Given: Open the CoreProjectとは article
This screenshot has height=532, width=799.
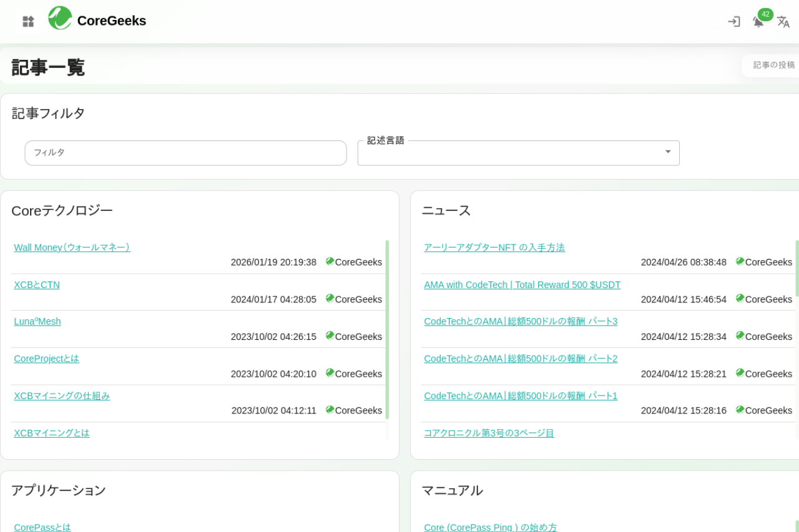Looking at the screenshot, I should click(x=47, y=359).
